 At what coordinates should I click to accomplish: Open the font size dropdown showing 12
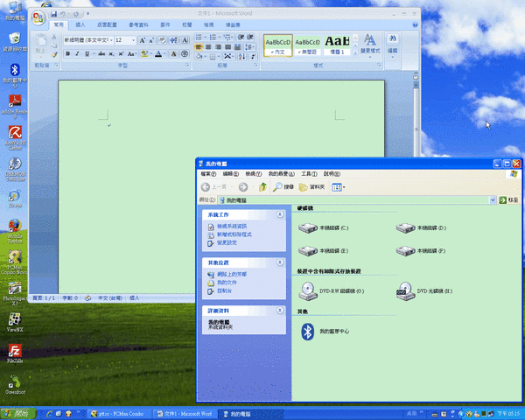click(133, 40)
